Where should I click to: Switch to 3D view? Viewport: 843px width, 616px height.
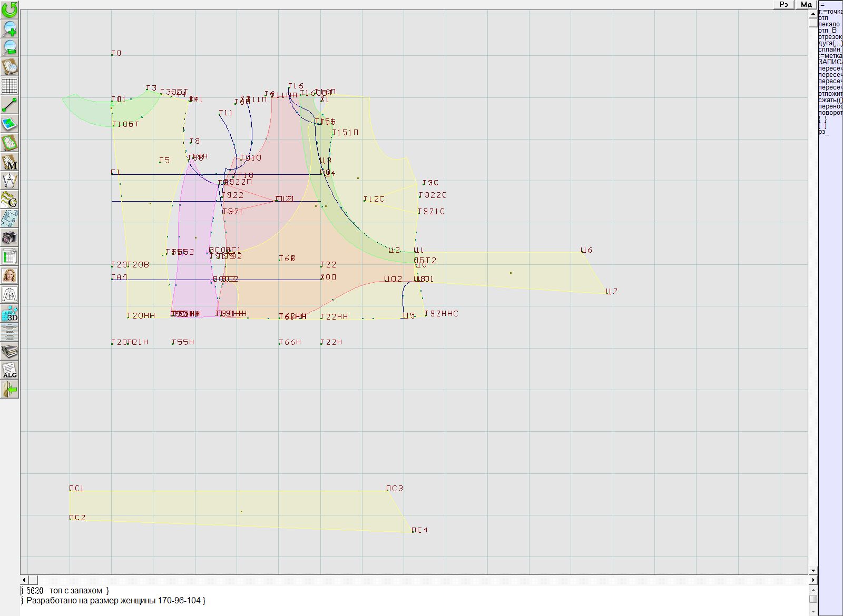[x=9, y=314]
